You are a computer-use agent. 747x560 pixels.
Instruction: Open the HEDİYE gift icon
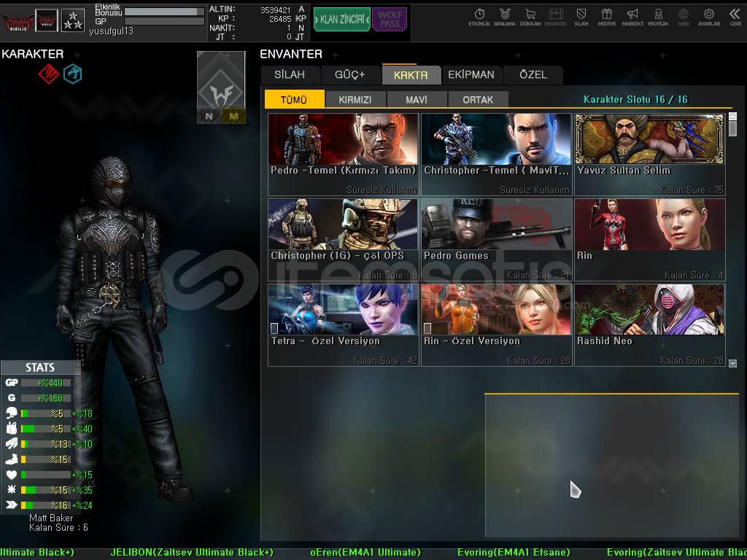point(606,17)
